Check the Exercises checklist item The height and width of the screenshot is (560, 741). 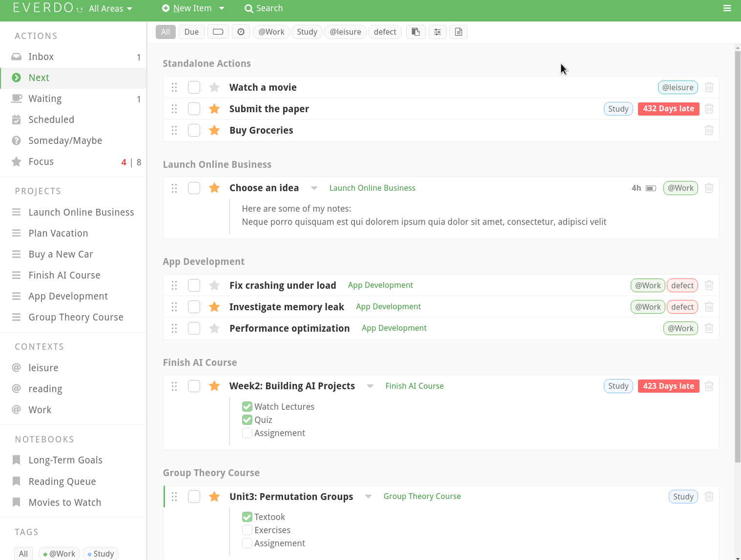pyautogui.click(x=247, y=530)
